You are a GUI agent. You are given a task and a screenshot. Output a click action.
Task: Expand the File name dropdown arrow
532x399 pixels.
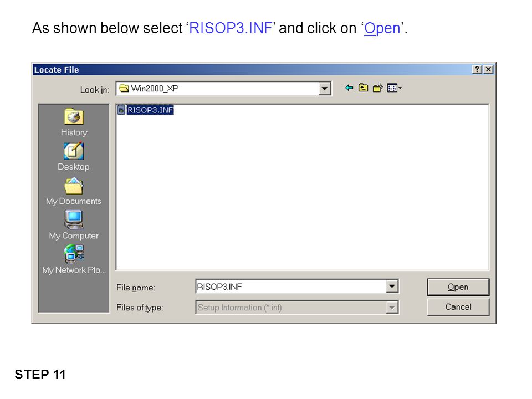click(392, 287)
